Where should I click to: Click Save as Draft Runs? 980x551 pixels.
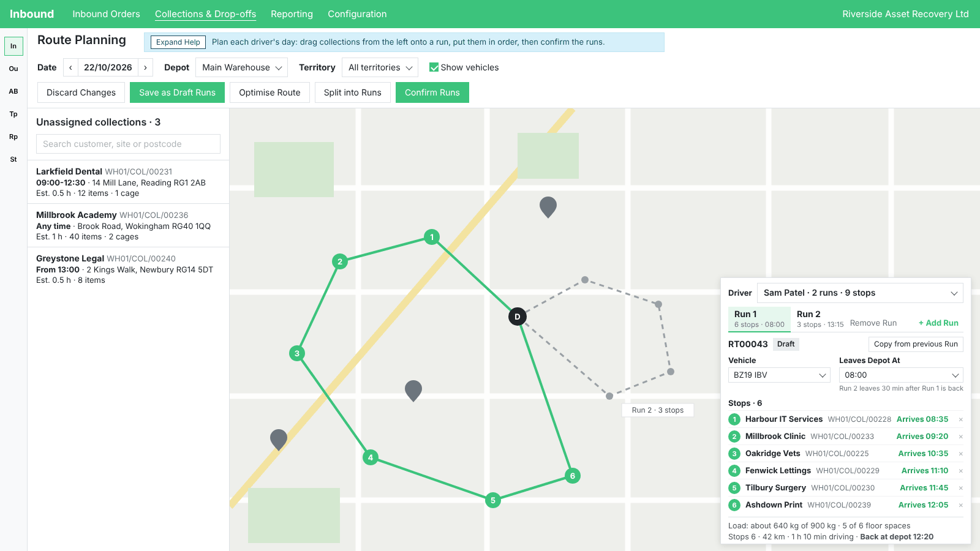click(x=177, y=92)
